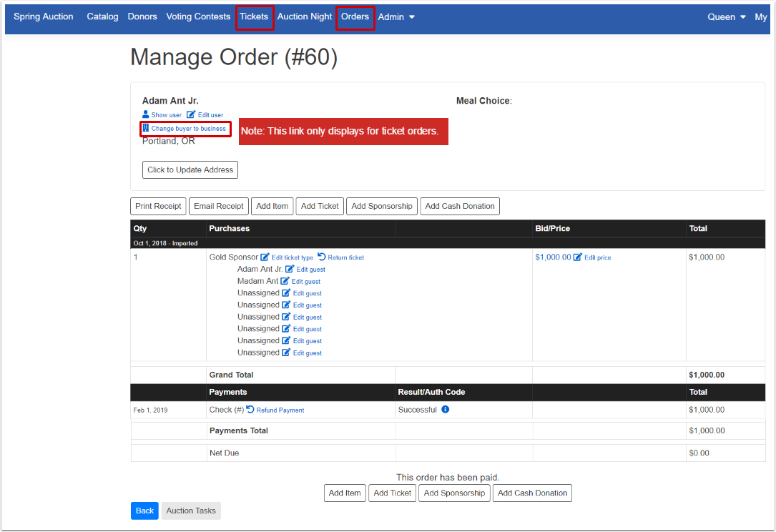The height and width of the screenshot is (532, 776).
Task: Click the Return ticket undo arrow icon
Action: point(321,257)
